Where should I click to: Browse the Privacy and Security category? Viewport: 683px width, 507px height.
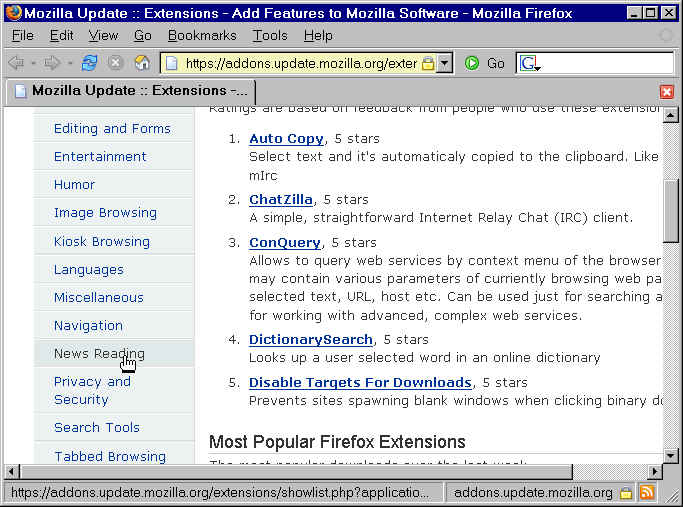tap(92, 390)
